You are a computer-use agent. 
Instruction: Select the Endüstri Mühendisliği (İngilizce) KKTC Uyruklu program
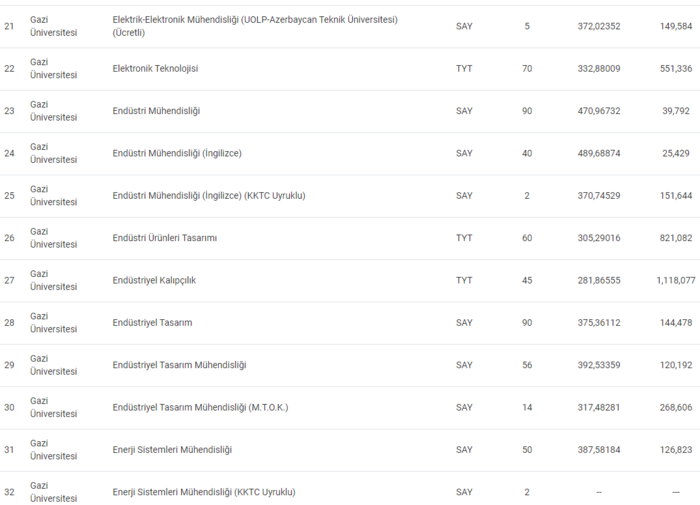pos(209,195)
